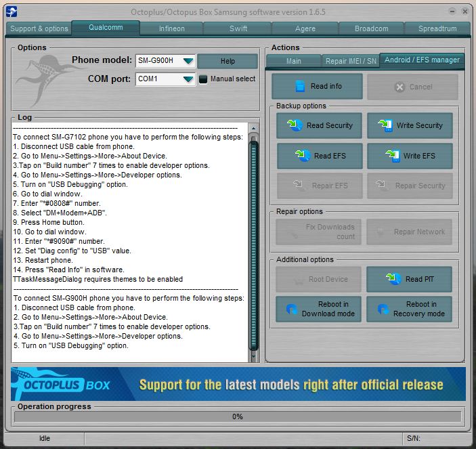Click the Repair Network button

coord(409,232)
